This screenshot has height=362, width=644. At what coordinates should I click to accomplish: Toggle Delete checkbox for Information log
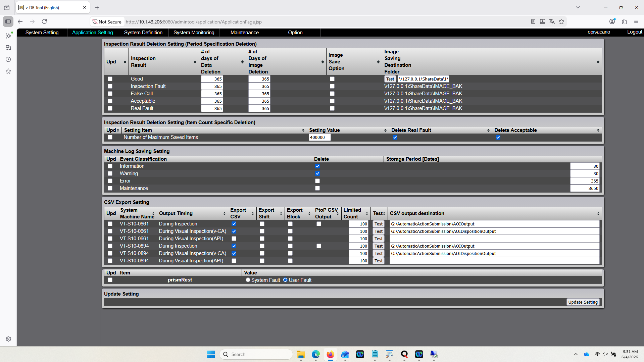[317, 166]
